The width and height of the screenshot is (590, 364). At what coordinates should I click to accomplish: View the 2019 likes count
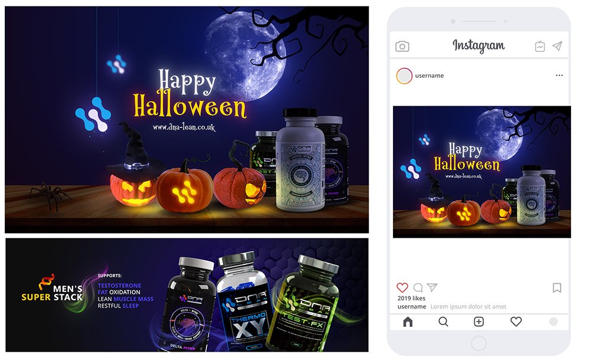(411, 298)
